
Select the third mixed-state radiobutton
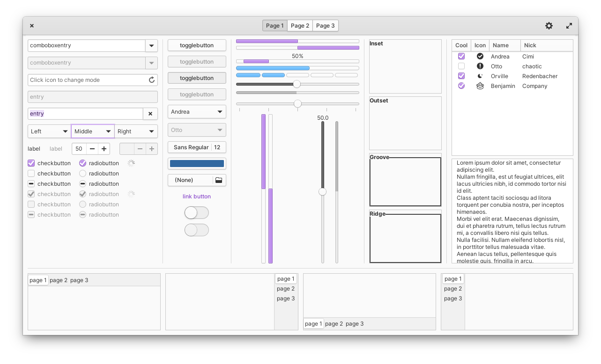coord(83,184)
